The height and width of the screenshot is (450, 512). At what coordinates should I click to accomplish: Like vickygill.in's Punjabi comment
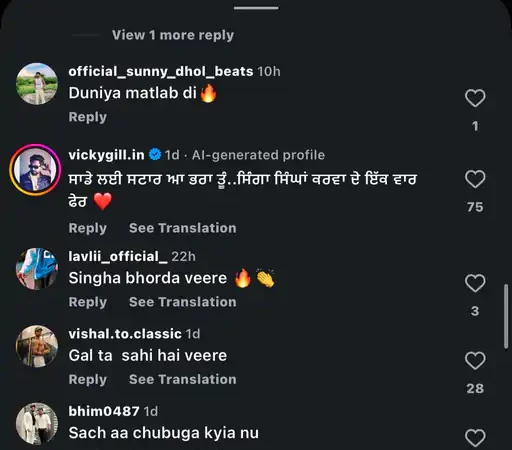(475, 179)
